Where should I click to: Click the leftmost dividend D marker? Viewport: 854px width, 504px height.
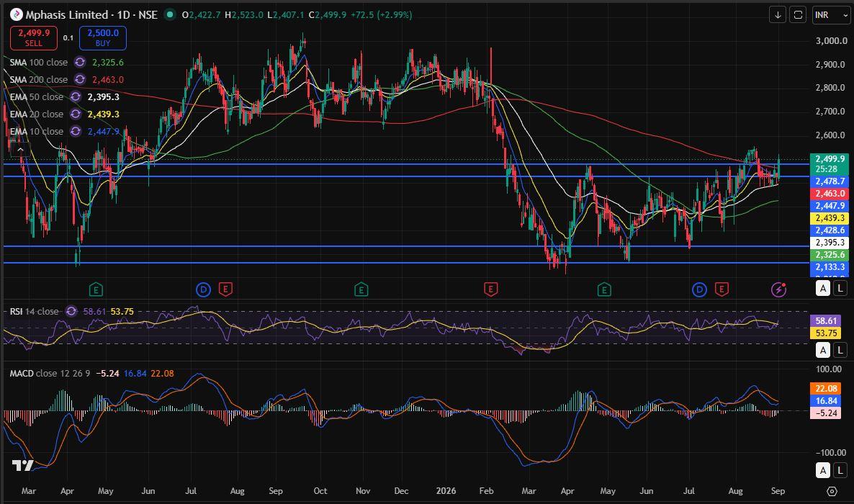click(203, 289)
